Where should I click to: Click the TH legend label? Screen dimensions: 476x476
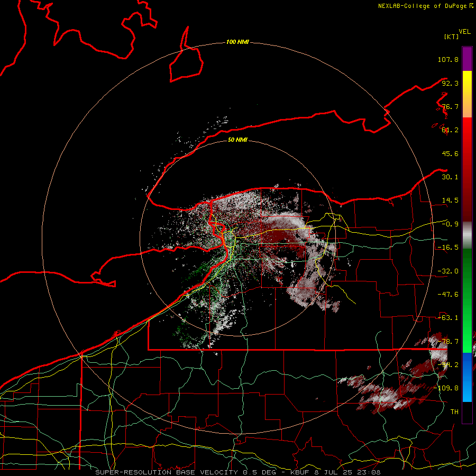(454, 412)
